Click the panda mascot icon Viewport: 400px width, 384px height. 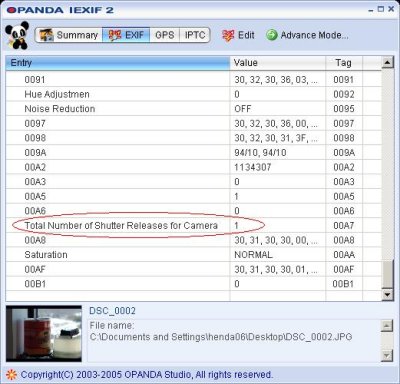[x=17, y=35]
